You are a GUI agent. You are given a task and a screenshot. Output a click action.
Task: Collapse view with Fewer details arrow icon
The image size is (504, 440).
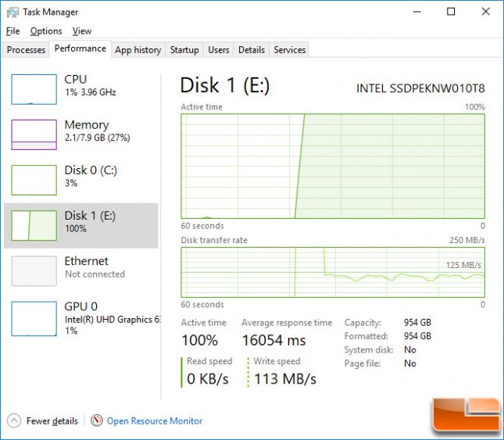point(14,420)
